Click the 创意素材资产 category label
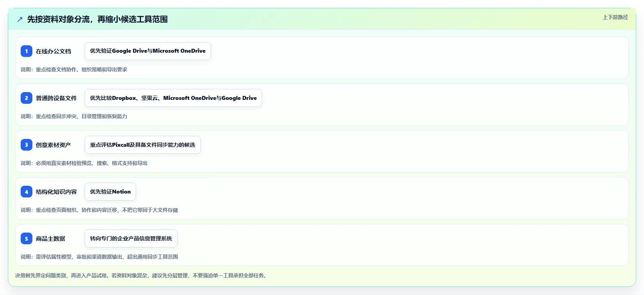Viewport: 644px width, 295px height. 53,145
